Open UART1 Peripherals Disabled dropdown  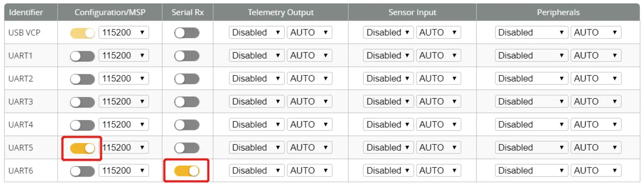[x=531, y=56]
